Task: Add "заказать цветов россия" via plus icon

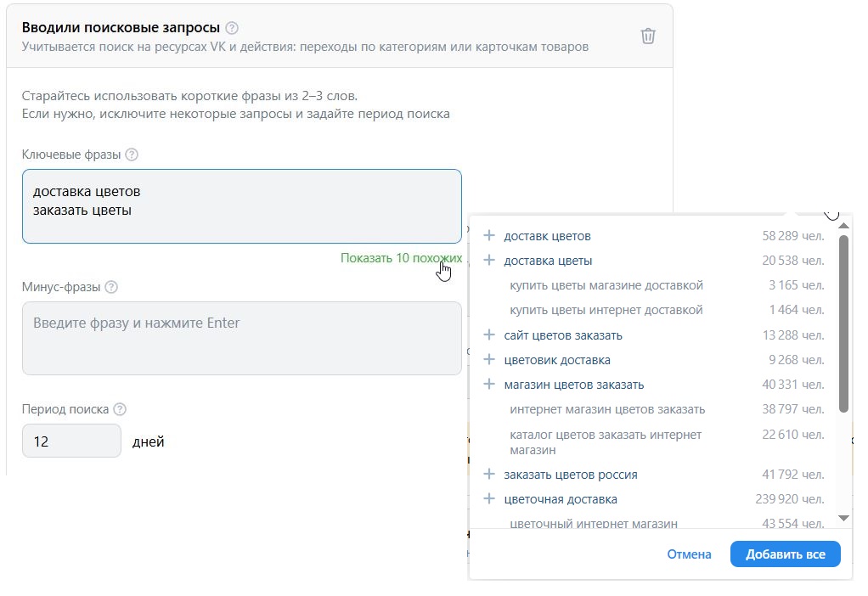Action: [x=491, y=475]
